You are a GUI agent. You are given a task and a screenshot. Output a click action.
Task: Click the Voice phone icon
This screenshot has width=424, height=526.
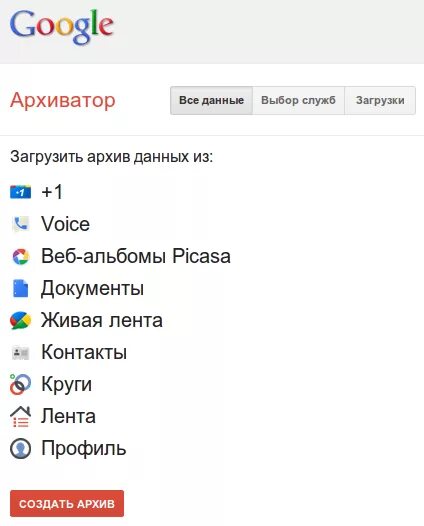click(21, 224)
